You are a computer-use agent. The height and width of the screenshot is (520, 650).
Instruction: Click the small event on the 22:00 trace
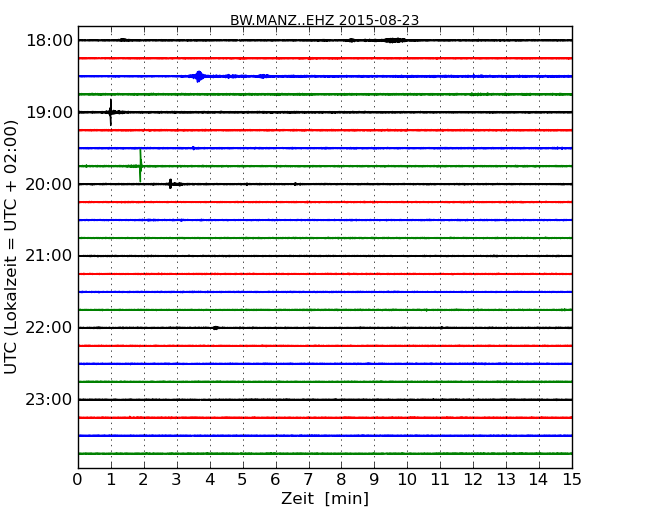click(215, 328)
